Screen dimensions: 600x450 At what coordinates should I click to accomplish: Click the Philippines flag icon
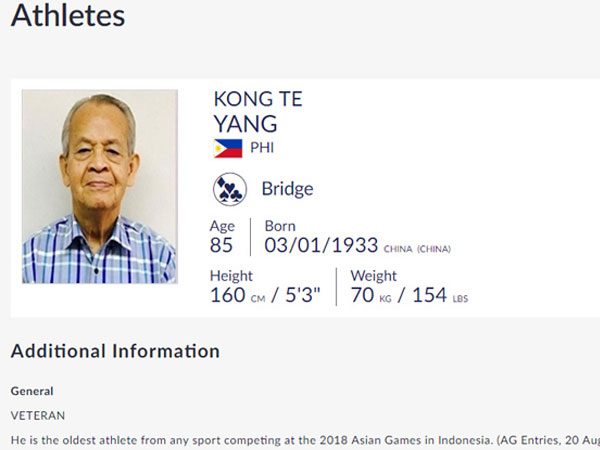pyautogui.click(x=228, y=148)
